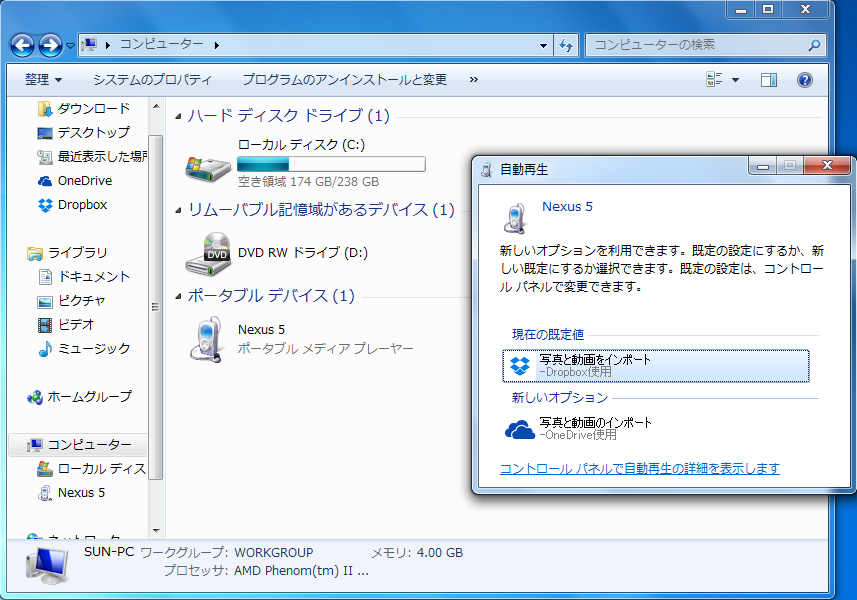Change view with the view icon
The width and height of the screenshot is (857, 600).
pos(714,80)
